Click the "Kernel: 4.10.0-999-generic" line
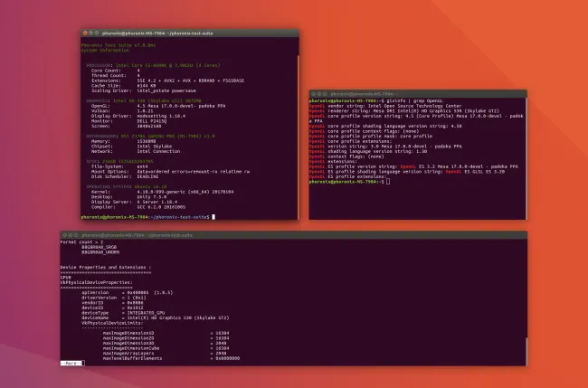The image size is (588, 388). (x=162, y=192)
